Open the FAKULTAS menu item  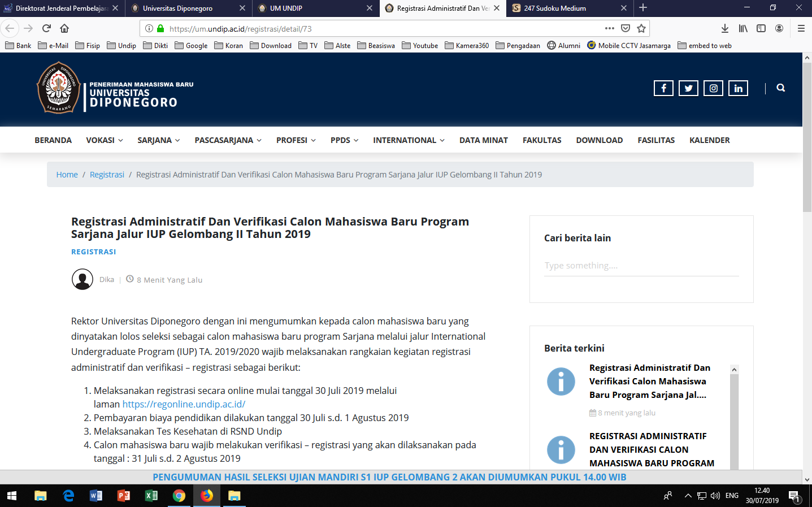click(x=542, y=140)
